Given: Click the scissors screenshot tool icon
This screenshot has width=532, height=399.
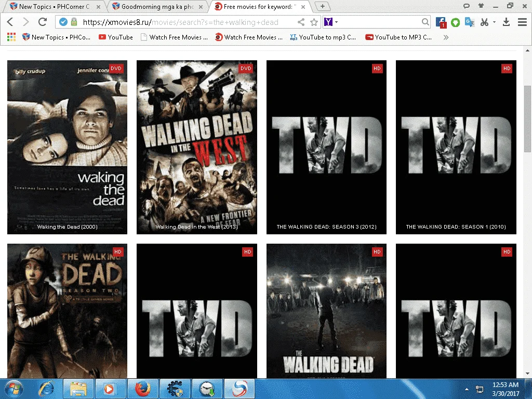Looking at the screenshot, I should (485, 22).
